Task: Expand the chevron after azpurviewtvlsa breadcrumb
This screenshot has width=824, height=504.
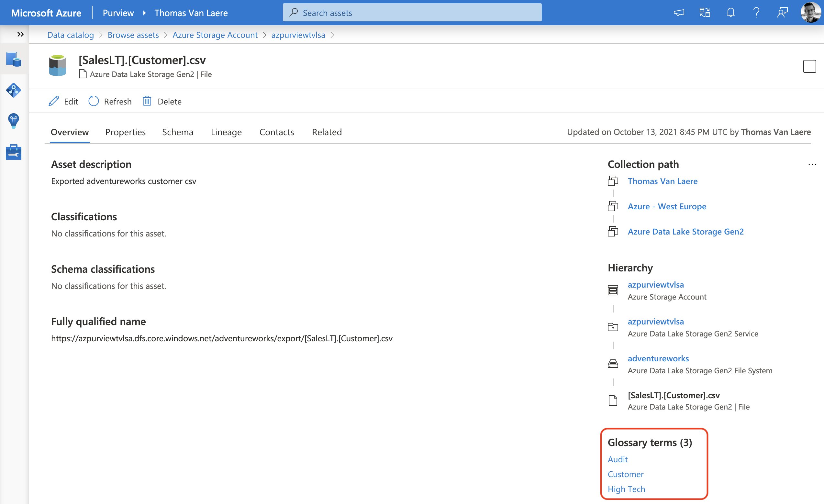Action: click(332, 35)
